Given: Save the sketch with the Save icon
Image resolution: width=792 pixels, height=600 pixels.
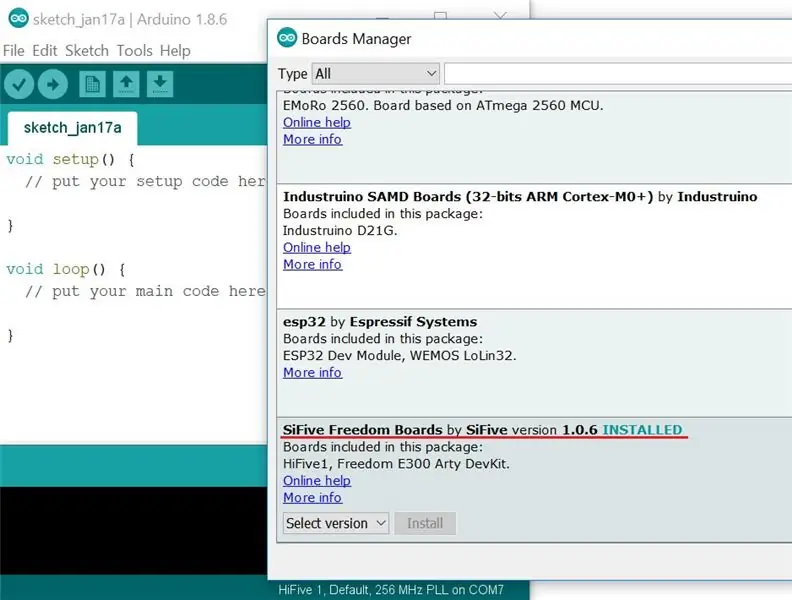Looking at the screenshot, I should [160, 84].
